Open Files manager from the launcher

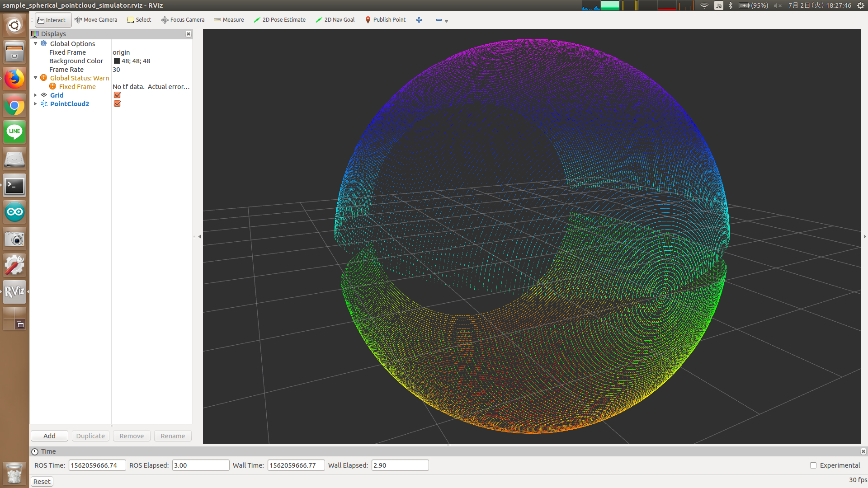coord(14,52)
